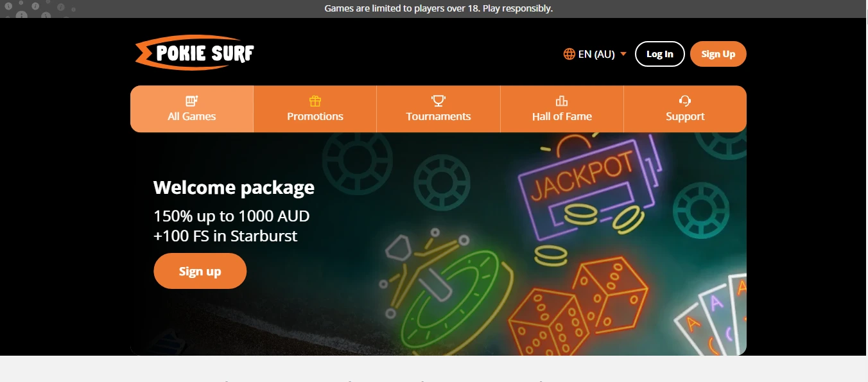This screenshot has height=382, width=868.
Task: Go to the Promotions tab
Action: click(x=315, y=109)
